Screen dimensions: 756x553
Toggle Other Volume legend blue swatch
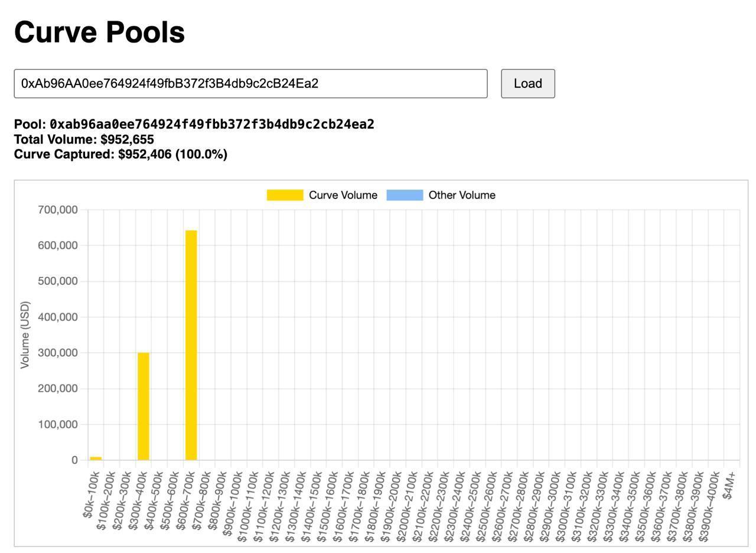tap(405, 195)
